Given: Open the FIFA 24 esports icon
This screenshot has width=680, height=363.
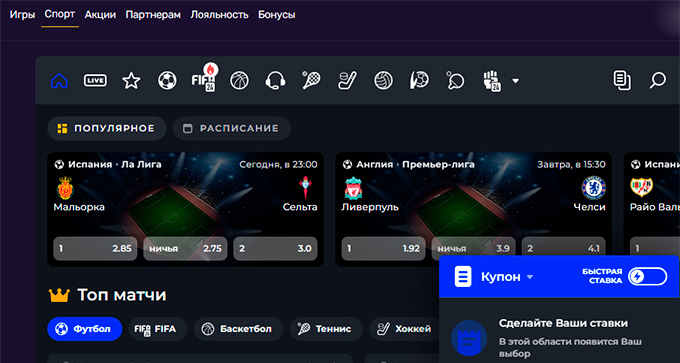Looking at the screenshot, I should pyautogui.click(x=204, y=80).
